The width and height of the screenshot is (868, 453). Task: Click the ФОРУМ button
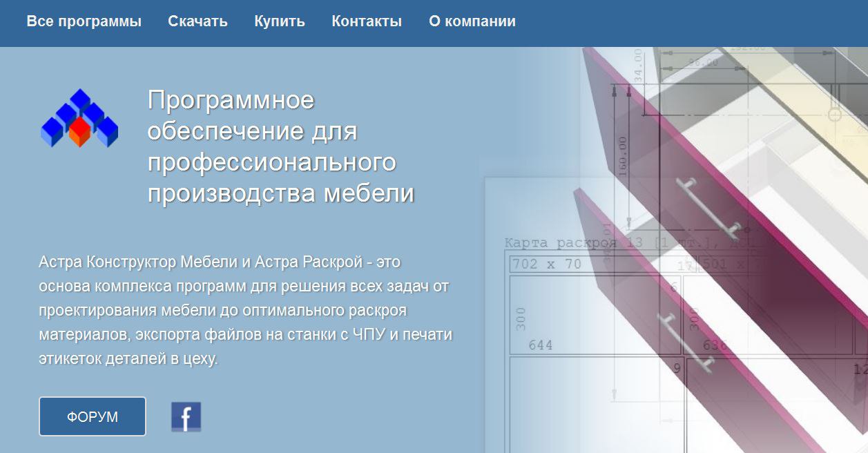click(93, 416)
